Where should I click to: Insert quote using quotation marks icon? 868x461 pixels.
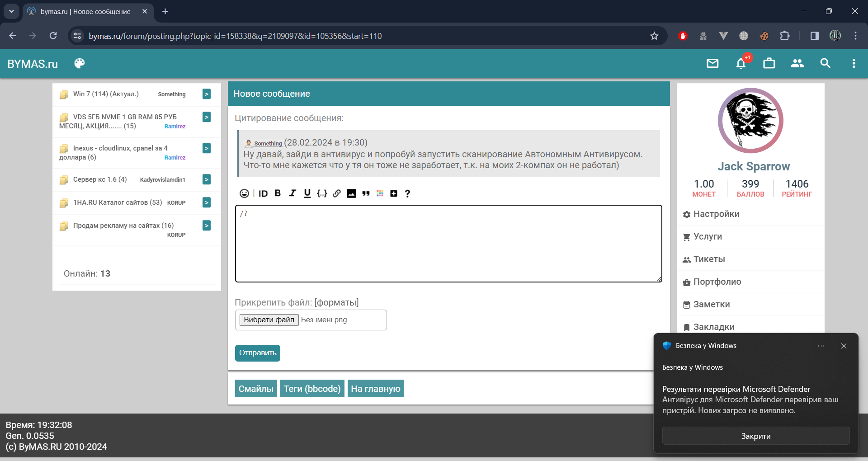(x=366, y=193)
